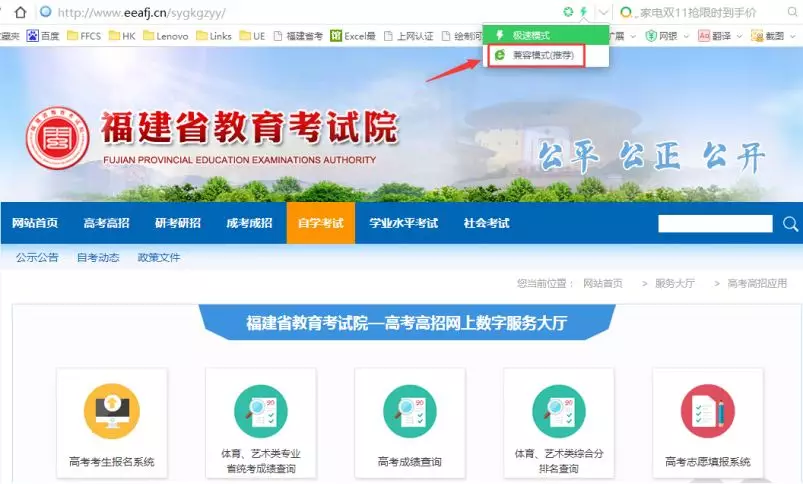Open the 福建省考 bookmark
803x484 pixels.
tap(299, 36)
